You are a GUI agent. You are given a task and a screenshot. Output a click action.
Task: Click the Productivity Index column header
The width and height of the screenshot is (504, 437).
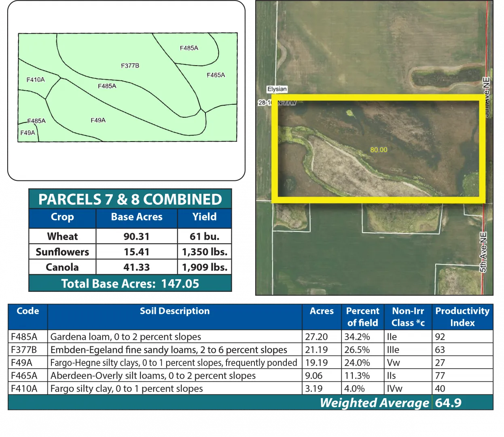[462, 317]
